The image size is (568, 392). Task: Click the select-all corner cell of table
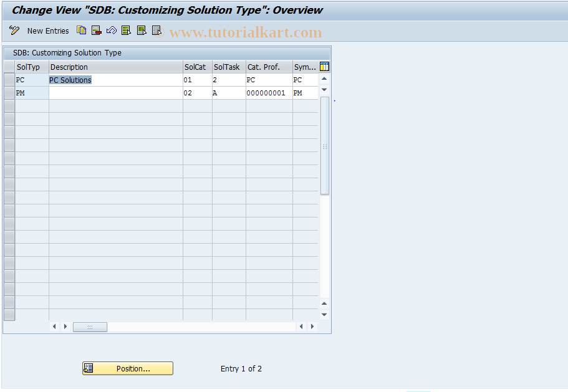9,67
